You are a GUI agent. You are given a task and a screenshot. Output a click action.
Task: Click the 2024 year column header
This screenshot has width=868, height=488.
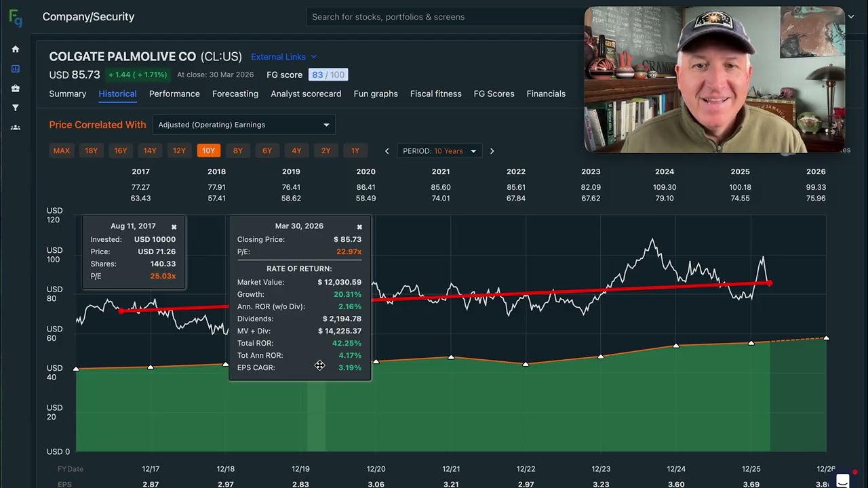tap(665, 172)
